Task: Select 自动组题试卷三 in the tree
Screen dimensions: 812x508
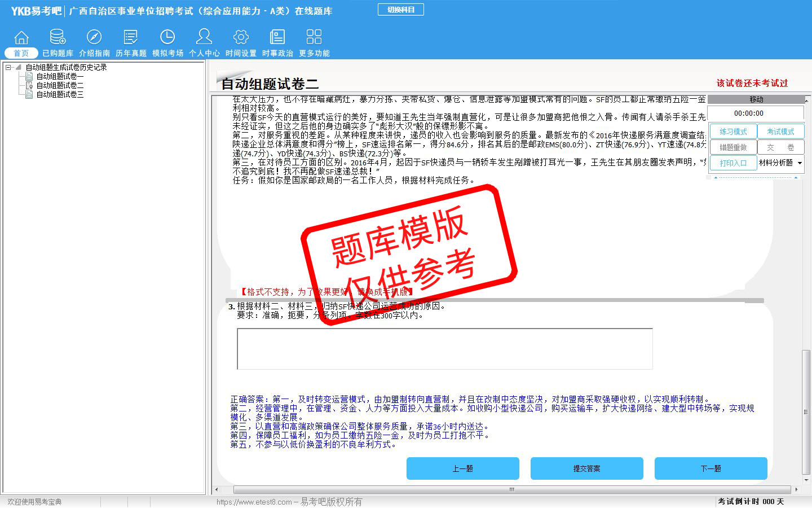Action: tap(60, 94)
